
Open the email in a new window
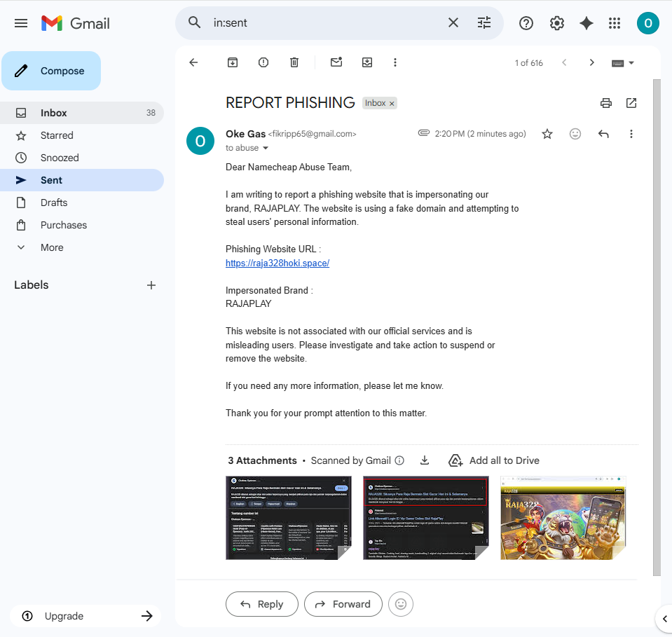(x=631, y=103)
